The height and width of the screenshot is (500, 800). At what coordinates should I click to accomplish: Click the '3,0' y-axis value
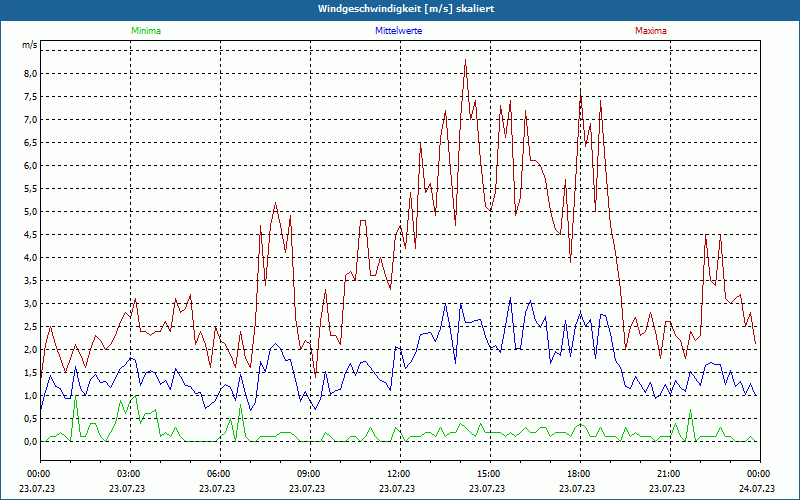30,303
